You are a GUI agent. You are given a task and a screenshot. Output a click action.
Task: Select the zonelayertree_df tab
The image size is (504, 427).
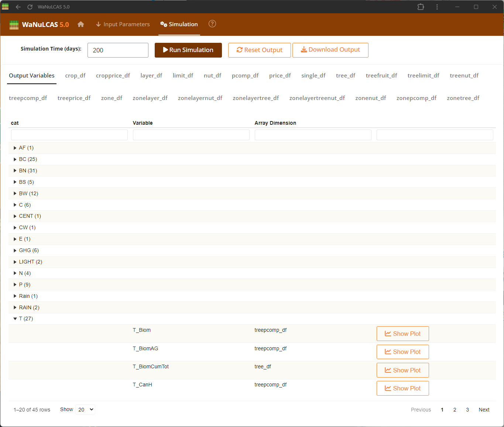point(256,98)
